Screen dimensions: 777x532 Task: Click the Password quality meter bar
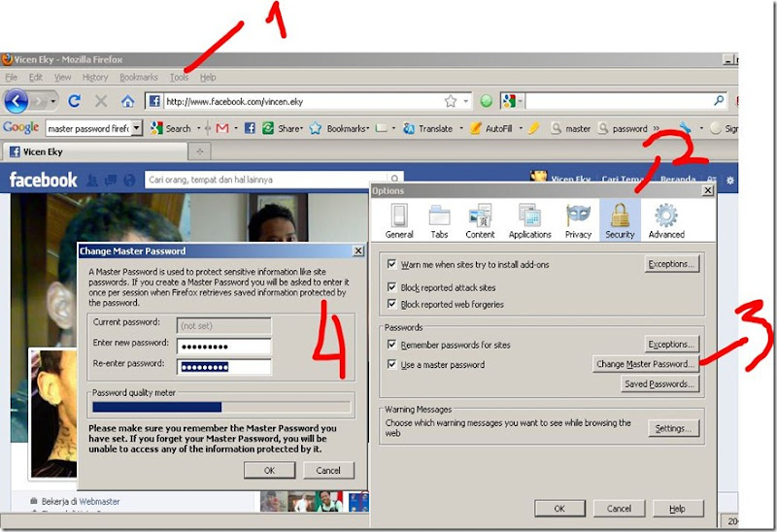[221, 407]
